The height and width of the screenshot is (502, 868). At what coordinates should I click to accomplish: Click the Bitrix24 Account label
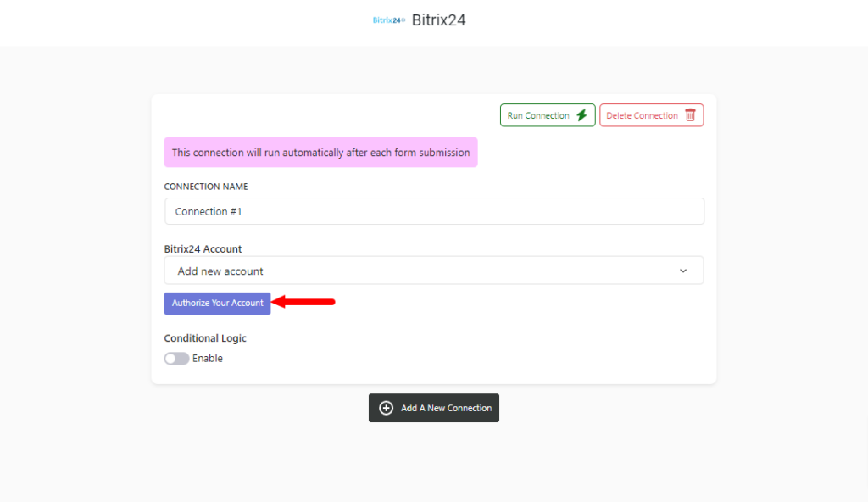(x=203, y=248)
